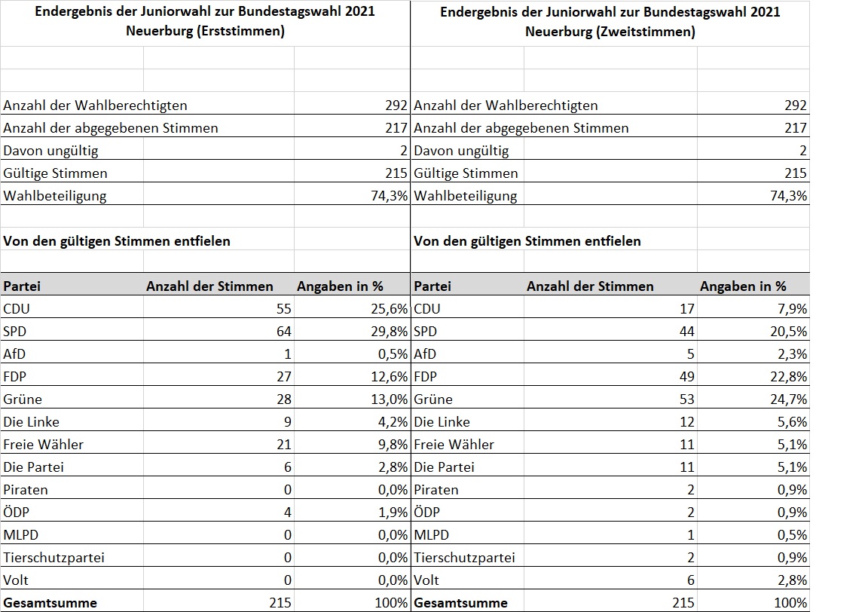Screen dimensions: 868x612
Task: Click the Zweitstimmen table title cell
Action: click(x=610, y=22)
